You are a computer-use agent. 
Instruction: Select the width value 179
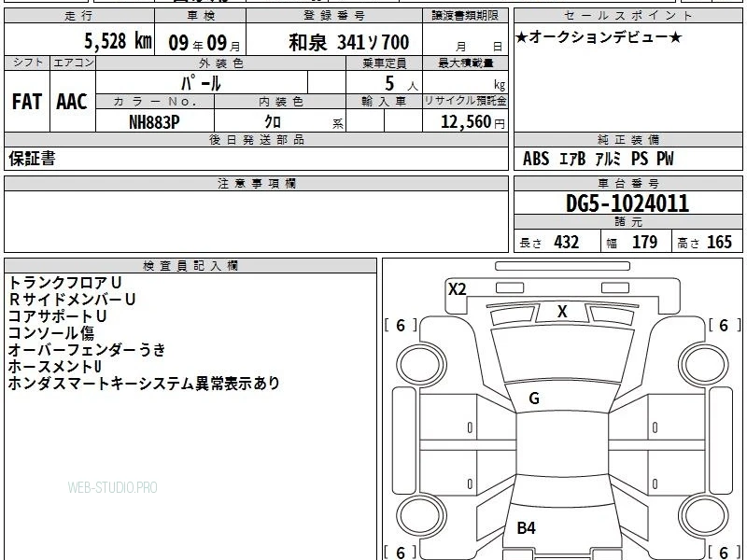tap(644, 242)
